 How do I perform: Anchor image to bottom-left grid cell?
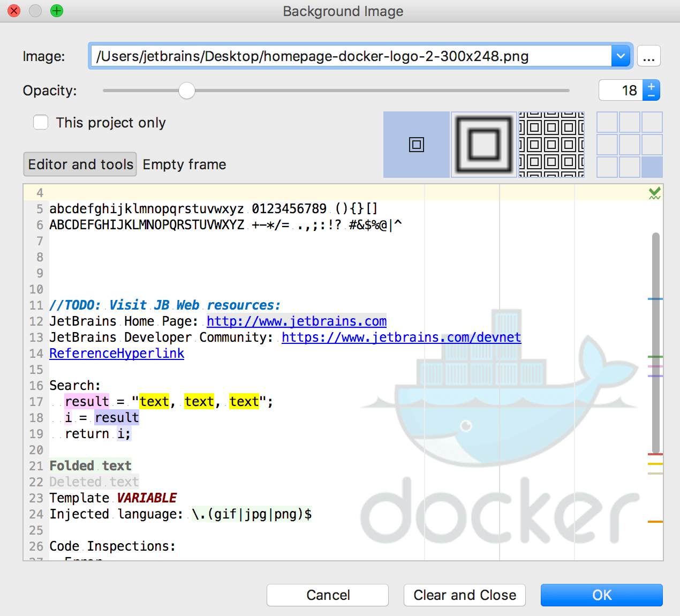pos(607,167)
